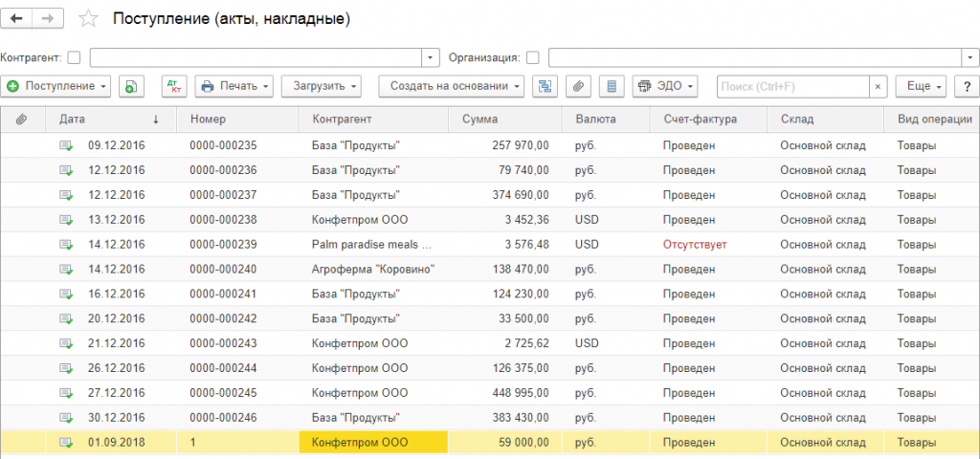Click into the Поиск search field
This screenshot has width=980, height=459.
(x=792, y=86)
